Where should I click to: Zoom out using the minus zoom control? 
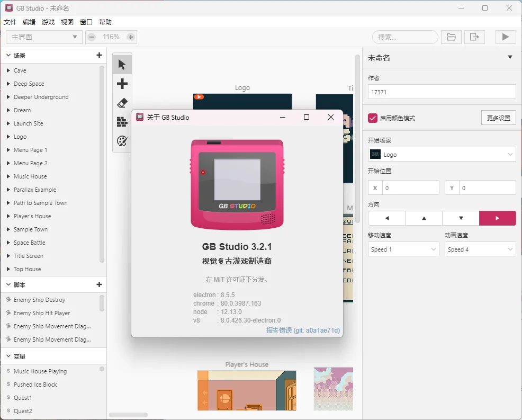[x=91, y=37]
